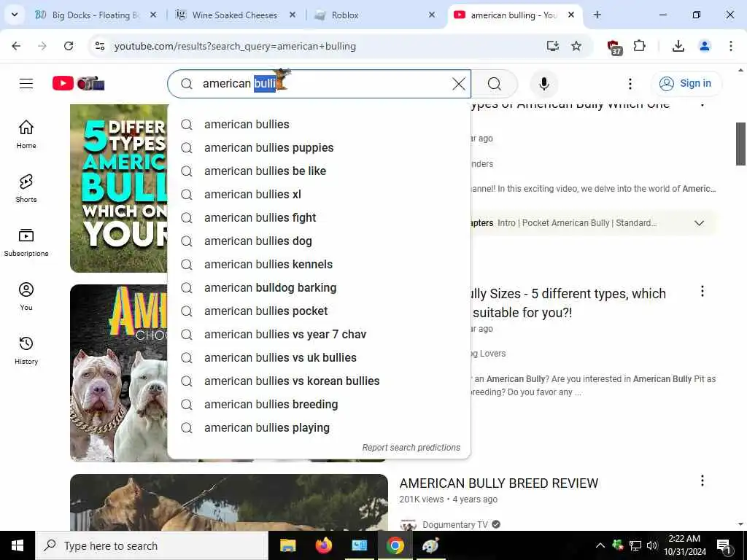Image resolution: width=747 pixels, height=560 pixels.
Task: Open more options for American Bully Sizes video
Action: click(703, 292)
